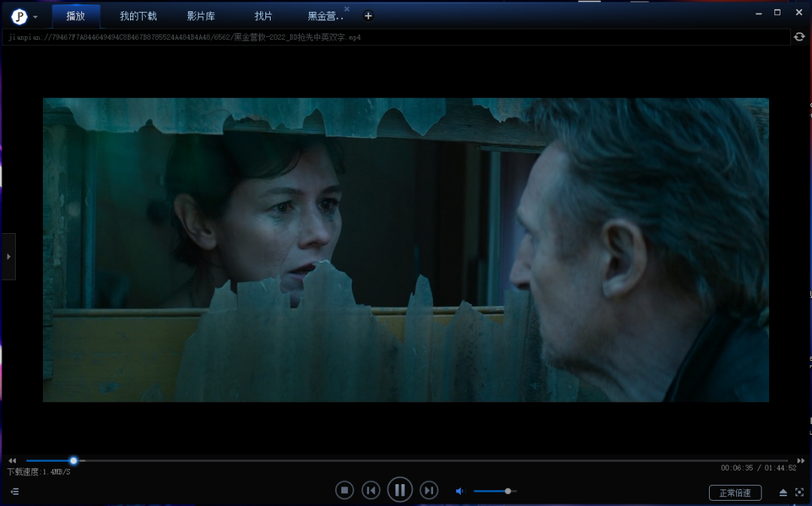The height and width of the screenshot is (506, 812).
Task: Close the 黑金营.. tab
Action: pos(347,9)
